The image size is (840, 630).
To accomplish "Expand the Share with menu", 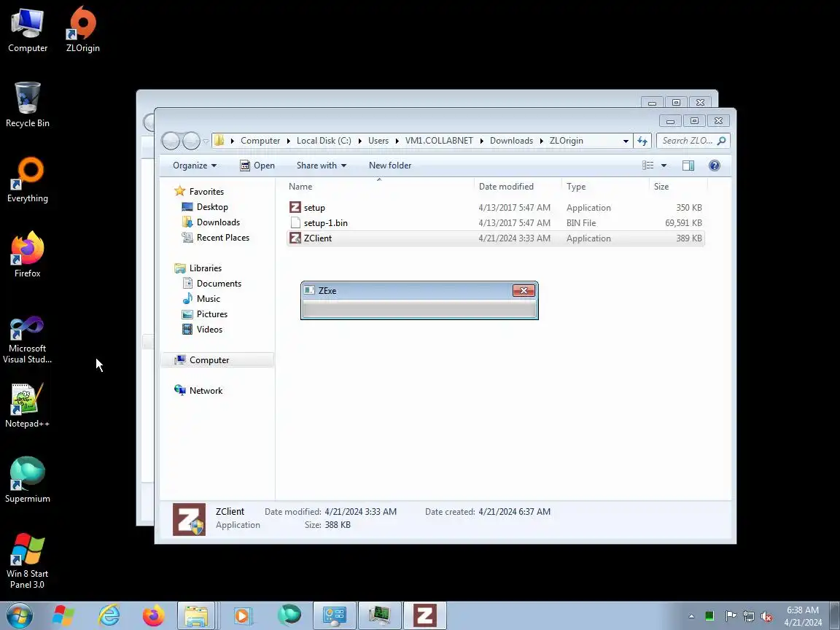I will point(322,166).
